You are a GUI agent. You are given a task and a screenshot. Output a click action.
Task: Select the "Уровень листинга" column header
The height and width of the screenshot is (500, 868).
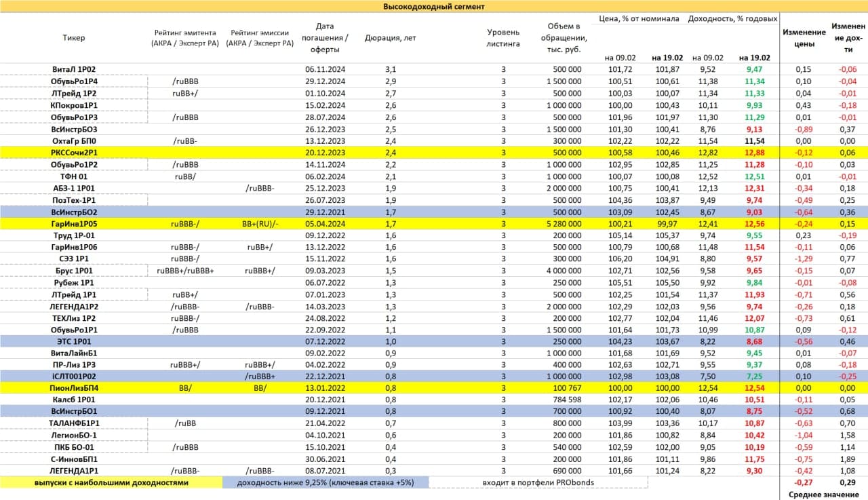tap(503, 38)
